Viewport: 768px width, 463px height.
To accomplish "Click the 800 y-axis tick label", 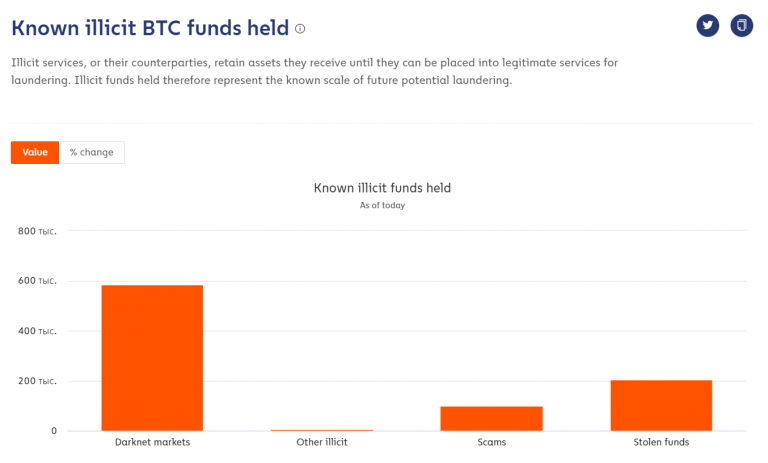I will (x=37, y=231).
